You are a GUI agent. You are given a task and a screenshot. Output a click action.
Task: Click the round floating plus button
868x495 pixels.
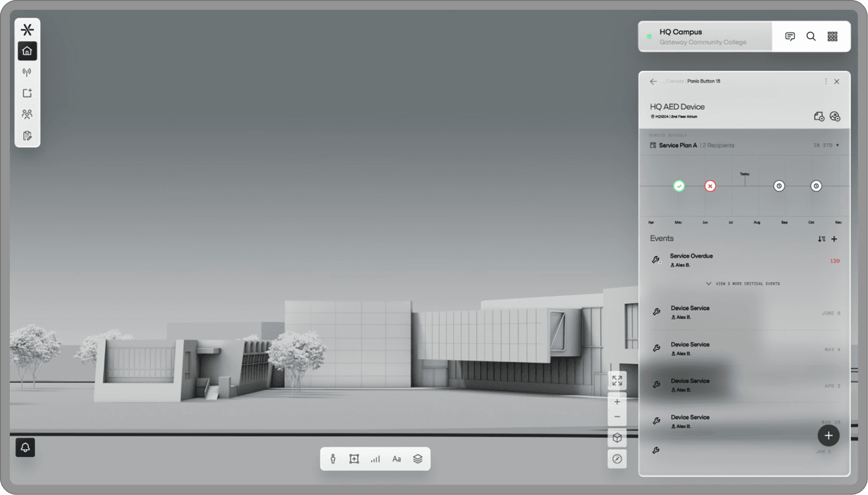point(828,435)
